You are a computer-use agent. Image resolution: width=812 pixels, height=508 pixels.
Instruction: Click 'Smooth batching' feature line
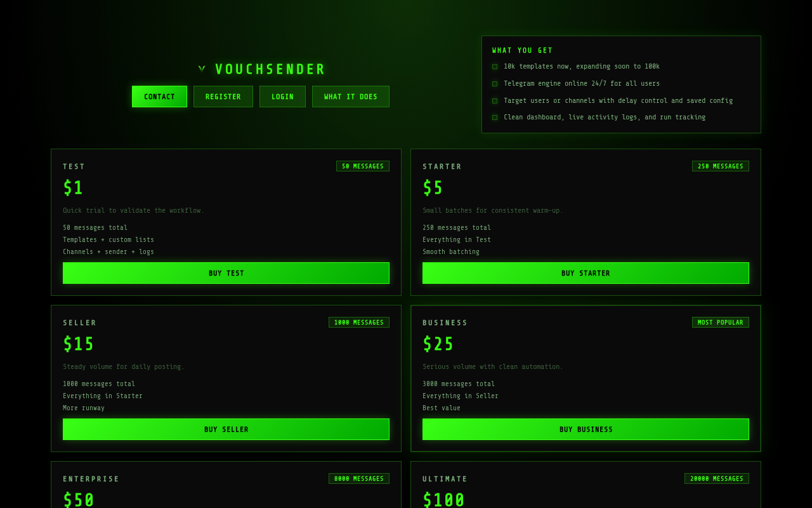(x=451, y=252)
